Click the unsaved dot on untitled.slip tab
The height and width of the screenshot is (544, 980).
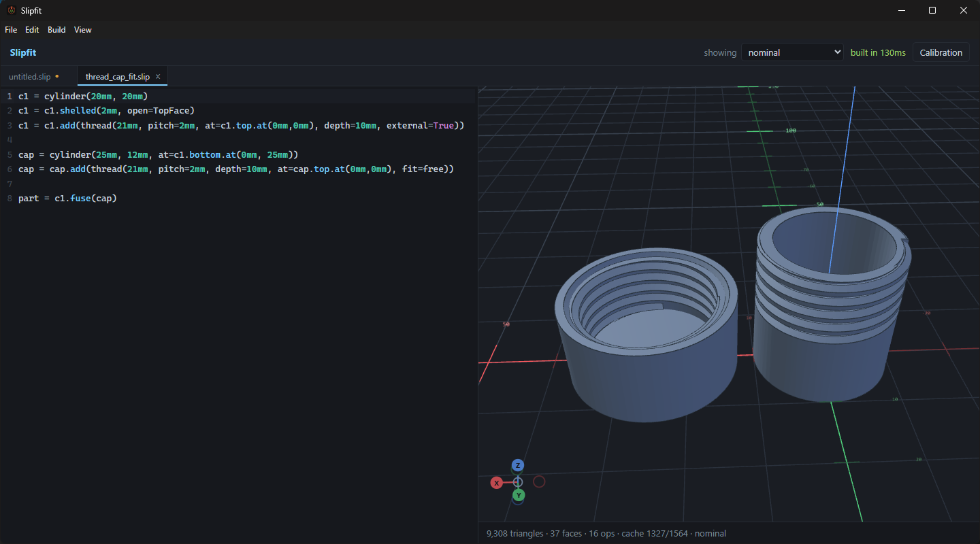pyautogui.click(x=57, y=77)
